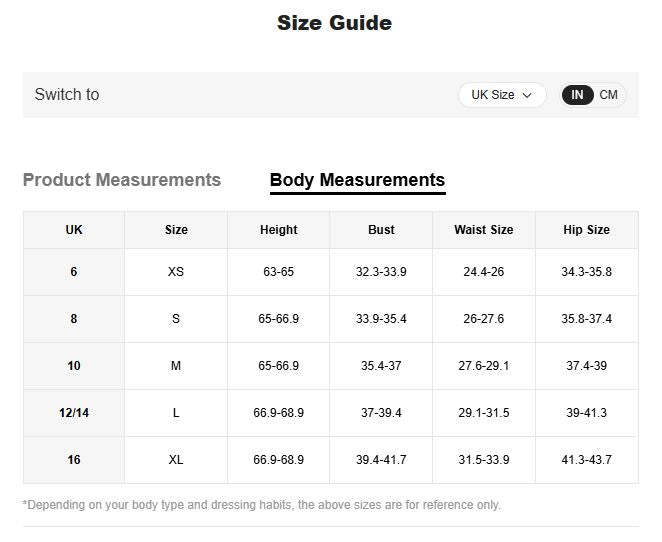Viewport: 662px width, 542px height.
Task: Click the XS size cell
Action: pyautogui.click(x=176, y=272)
